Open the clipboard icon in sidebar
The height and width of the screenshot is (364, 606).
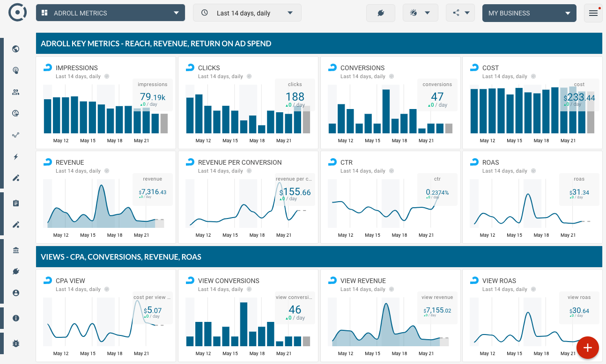[16, 203]
